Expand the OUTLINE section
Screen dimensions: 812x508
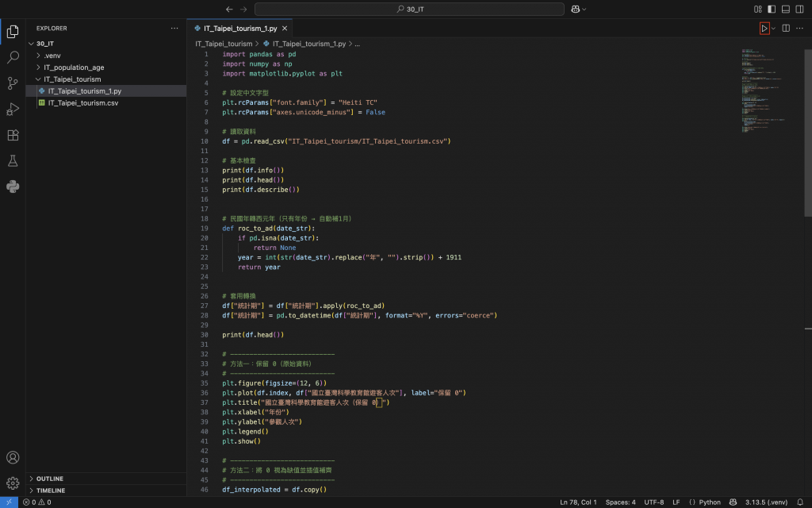click(50, 479)
